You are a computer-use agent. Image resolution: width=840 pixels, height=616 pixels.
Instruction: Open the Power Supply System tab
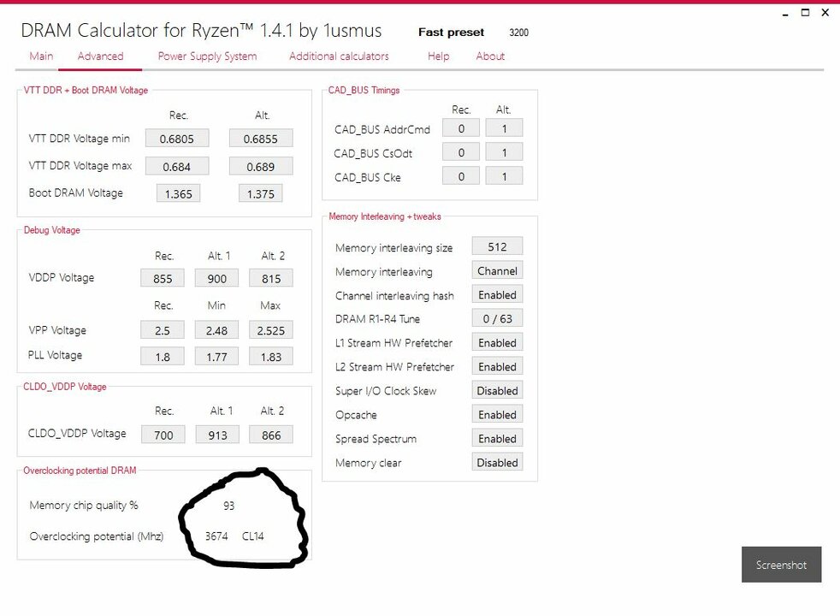tap(207, 56)
